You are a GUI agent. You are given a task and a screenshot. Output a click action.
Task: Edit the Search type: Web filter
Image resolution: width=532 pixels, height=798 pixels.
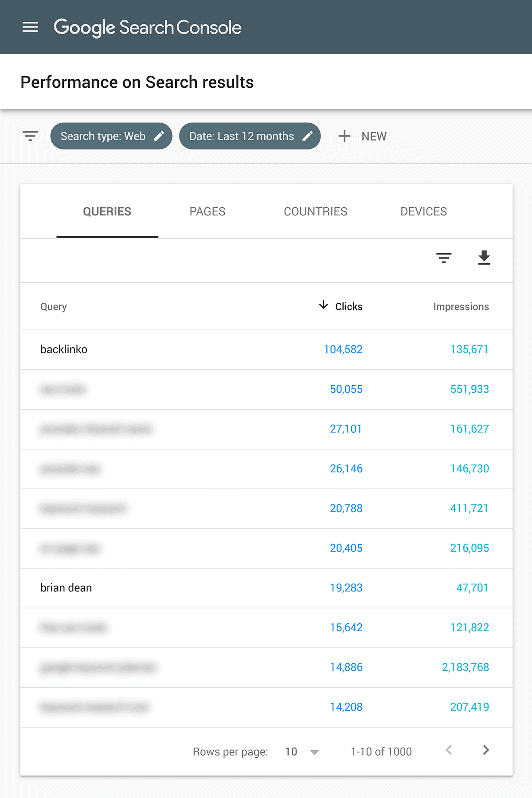(111, 136)
